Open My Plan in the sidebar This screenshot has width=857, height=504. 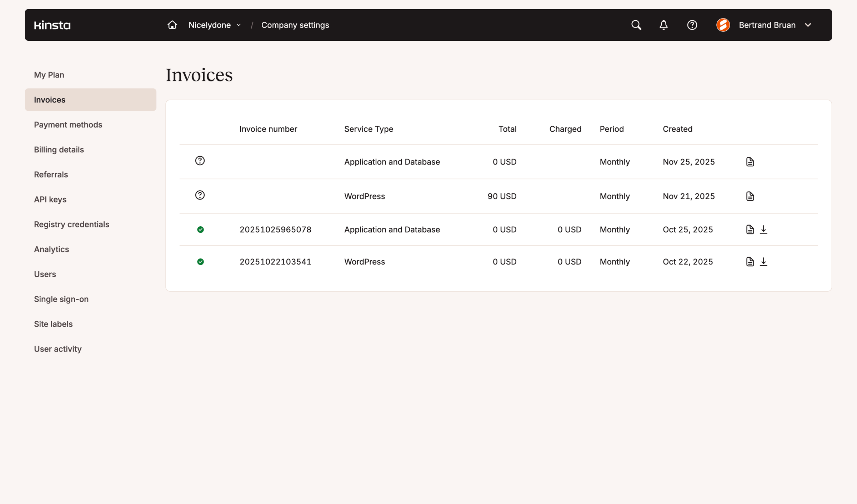click(x=49, y=75)
